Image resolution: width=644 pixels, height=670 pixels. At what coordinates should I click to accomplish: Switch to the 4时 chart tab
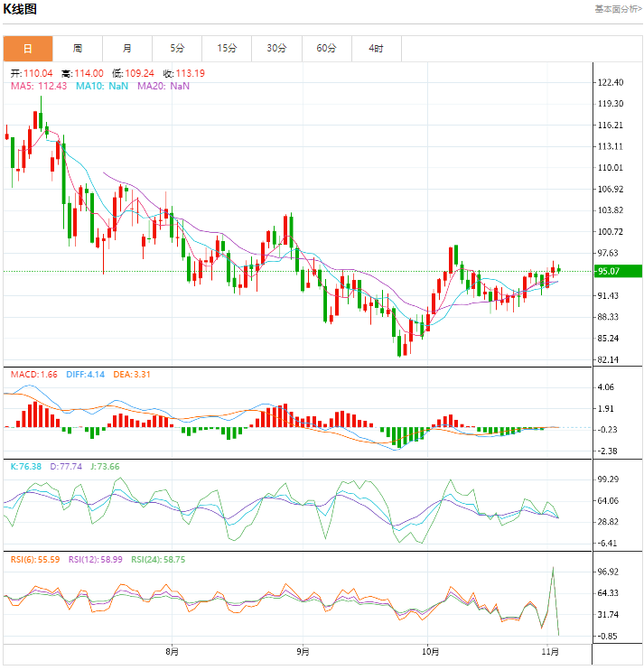point(376,49)
